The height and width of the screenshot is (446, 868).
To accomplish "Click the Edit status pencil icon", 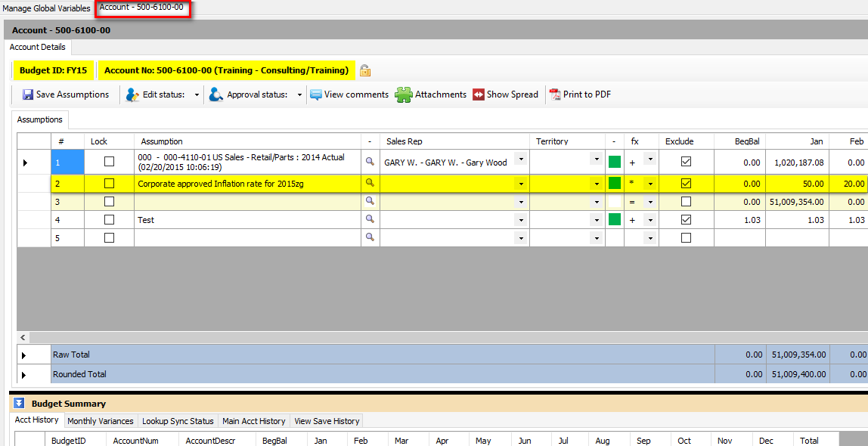I will click(x=132, y=94).
